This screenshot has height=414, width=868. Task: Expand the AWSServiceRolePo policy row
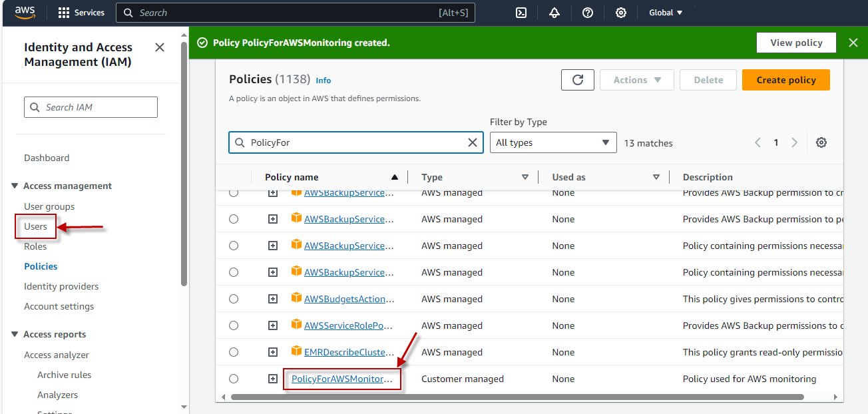(273, 325)
